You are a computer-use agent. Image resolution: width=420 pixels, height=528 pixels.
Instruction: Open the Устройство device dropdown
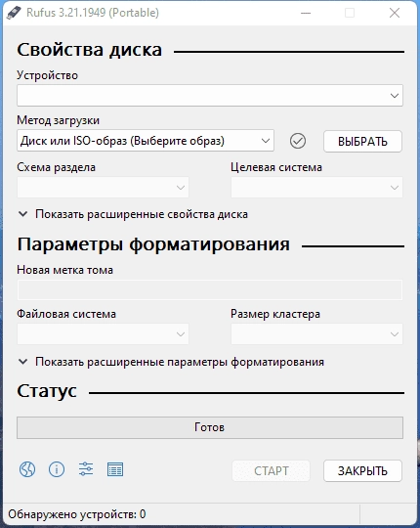tap(210, 95)
